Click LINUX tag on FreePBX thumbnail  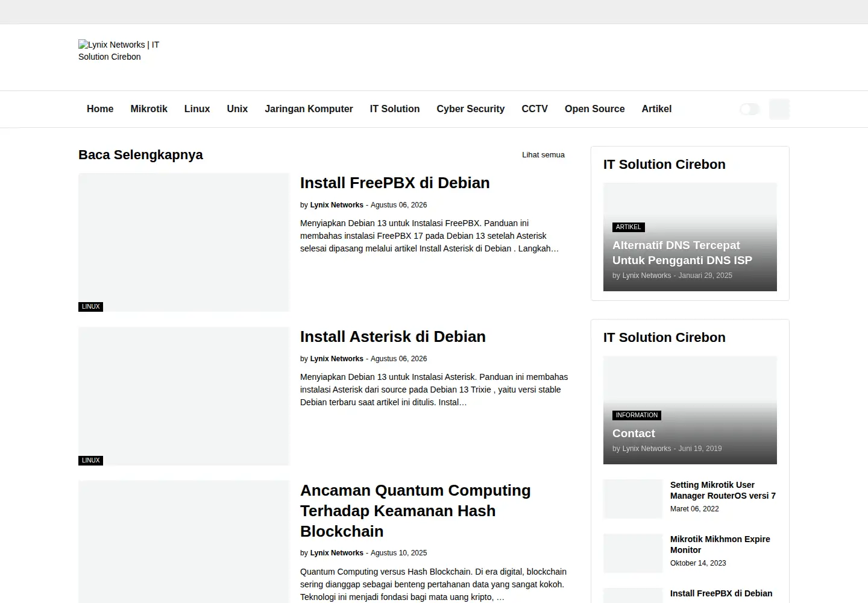(90, 307)
